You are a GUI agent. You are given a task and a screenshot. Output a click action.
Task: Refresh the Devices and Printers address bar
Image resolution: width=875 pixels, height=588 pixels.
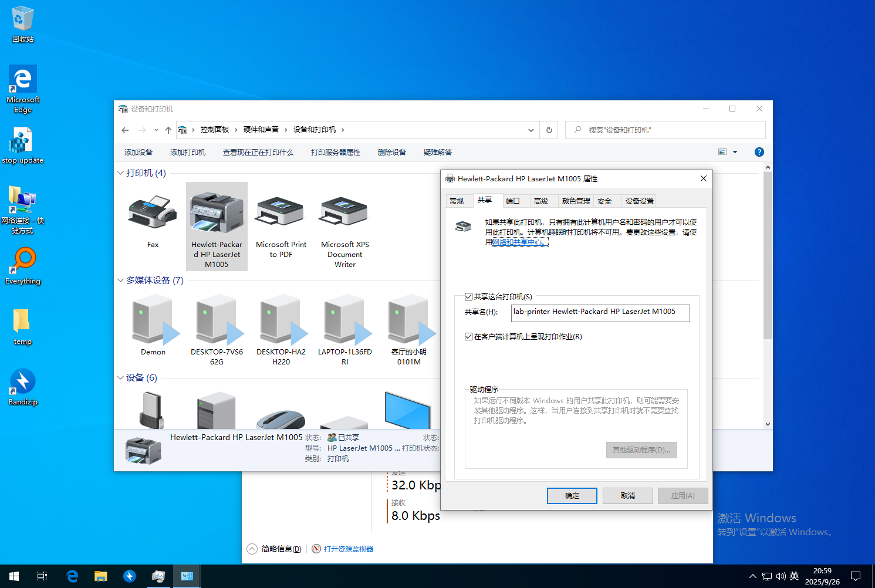pyautogui.click(x=549, y=130)
